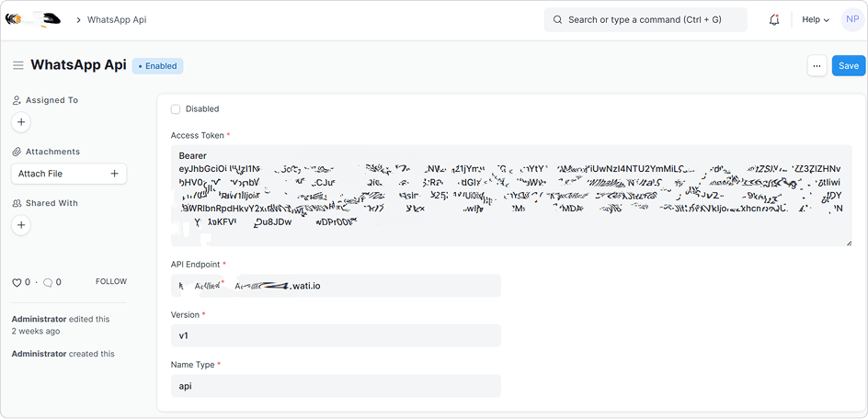Click the Version field containing v1

tap(336, 335)
